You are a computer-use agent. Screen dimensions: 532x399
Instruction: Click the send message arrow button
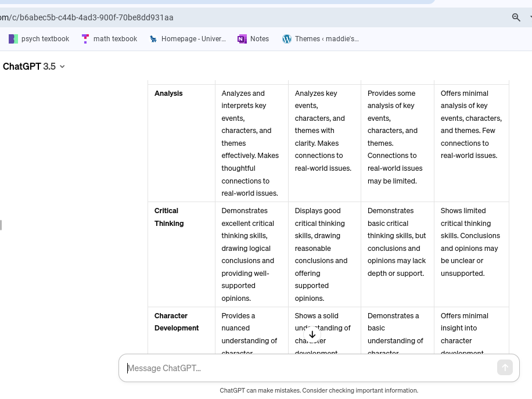pyautogui.click(x=505, y=368)
